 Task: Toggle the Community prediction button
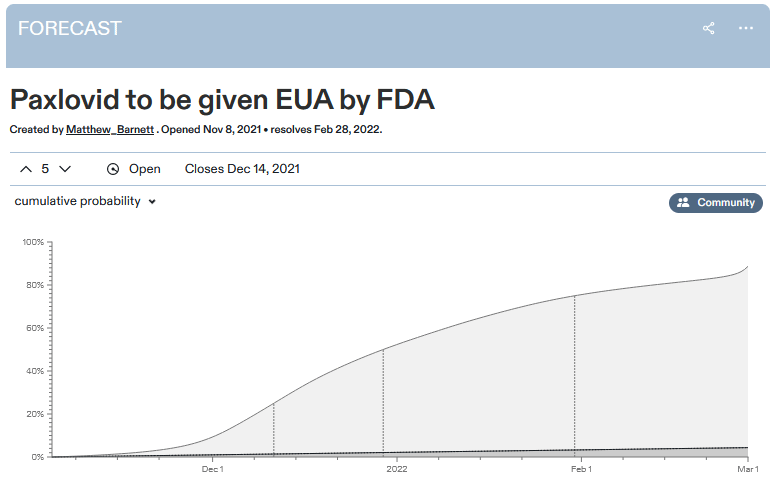coord(715,202)
